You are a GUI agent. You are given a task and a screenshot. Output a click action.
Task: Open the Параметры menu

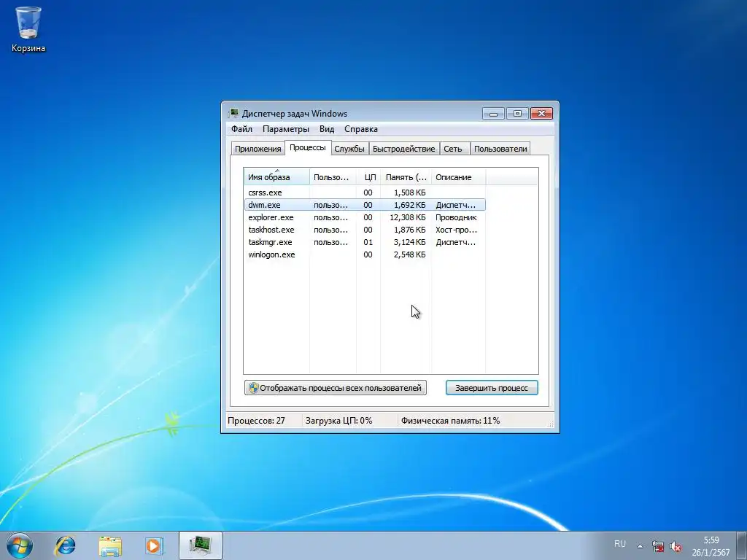coord(286,129)
